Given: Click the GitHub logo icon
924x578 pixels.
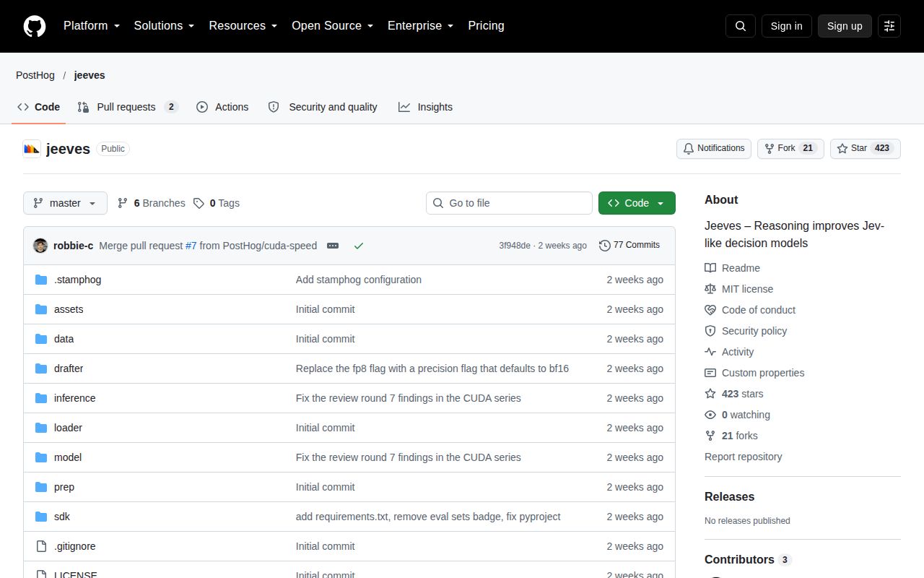Looking at the screenshot, I should (x=35, y=26).
